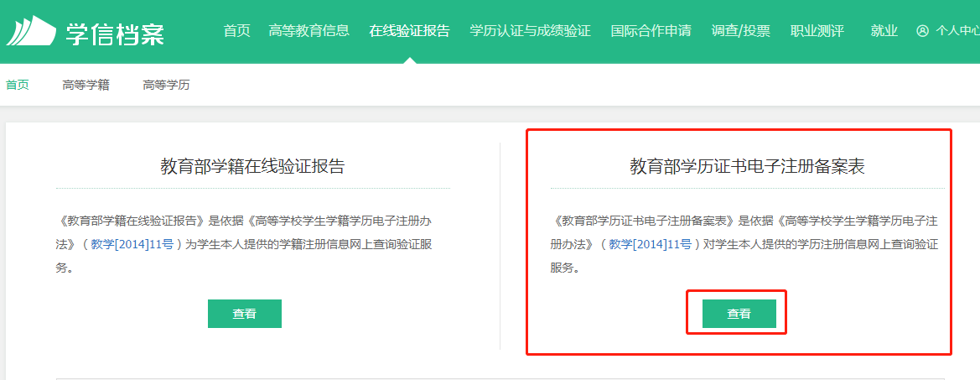
Task: Open 教学[2014]11号 link in the 学历证书 card
Action: coord(650,245)
